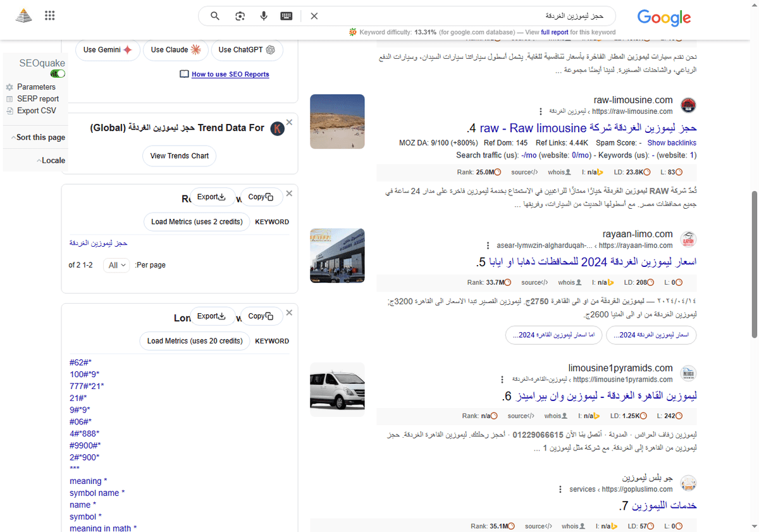Open the Google apps grid
This screenshot has height=532, width=759.
coord(49,15)
